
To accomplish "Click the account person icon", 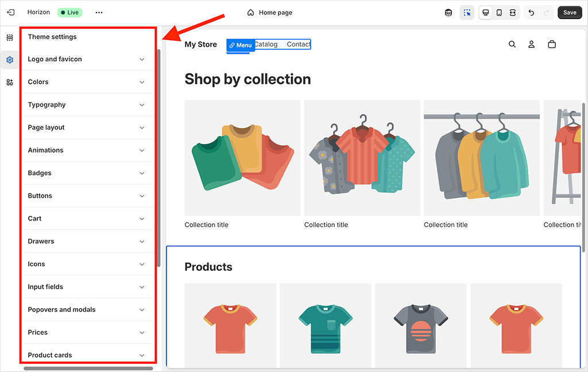I will [x=531, y=44].
